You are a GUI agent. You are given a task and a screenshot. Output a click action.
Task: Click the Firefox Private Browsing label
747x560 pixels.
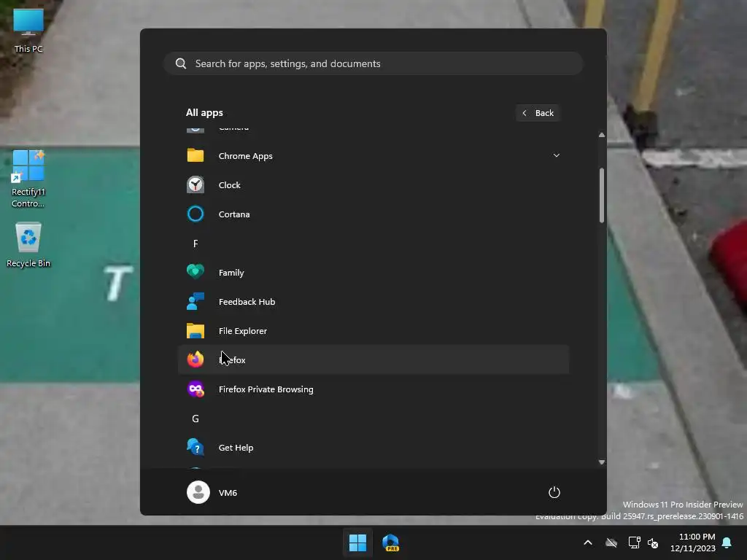pyautogui.click(x=266, y=389)
